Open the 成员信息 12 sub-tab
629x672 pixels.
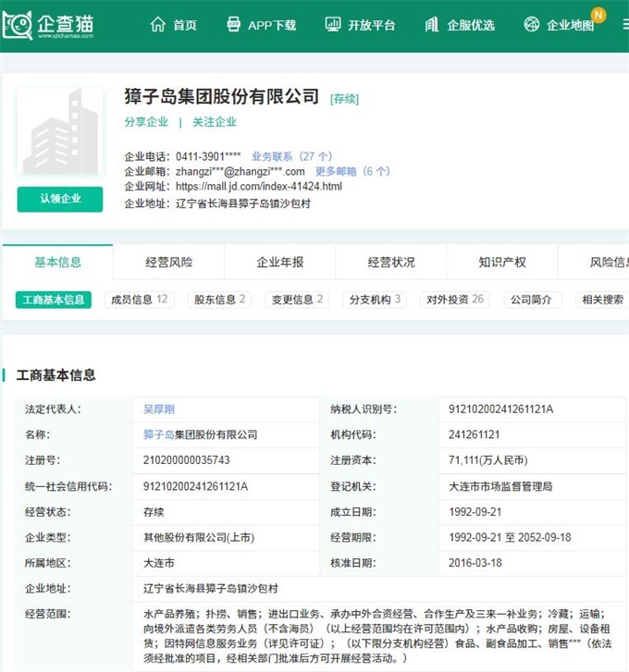[x=140, y=299]
